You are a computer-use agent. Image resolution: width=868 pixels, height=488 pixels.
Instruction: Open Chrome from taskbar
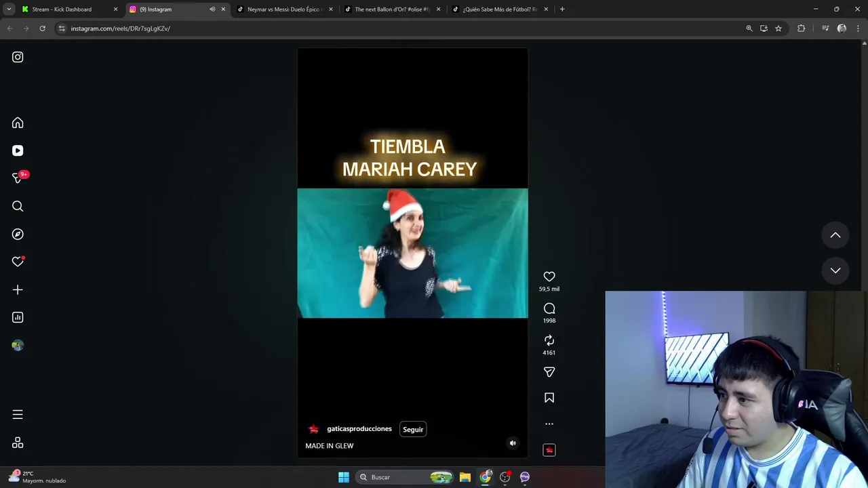[x=485, y=477]
